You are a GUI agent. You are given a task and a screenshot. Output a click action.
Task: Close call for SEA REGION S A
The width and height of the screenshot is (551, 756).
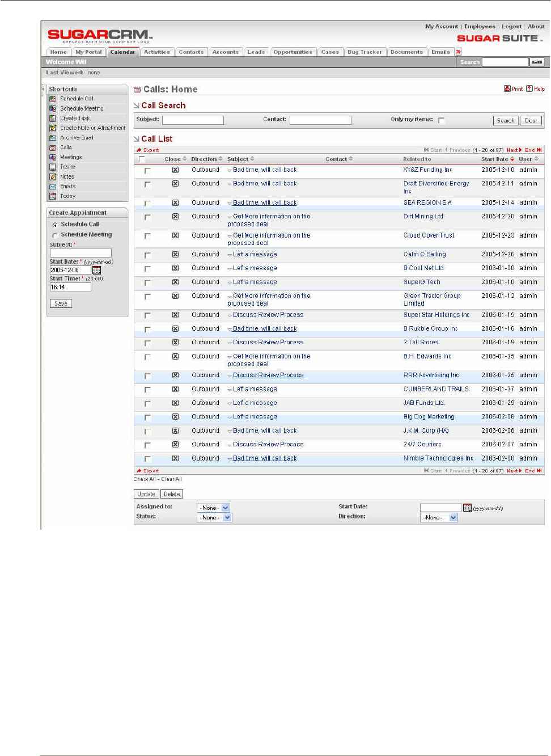[x=175, y=202]
